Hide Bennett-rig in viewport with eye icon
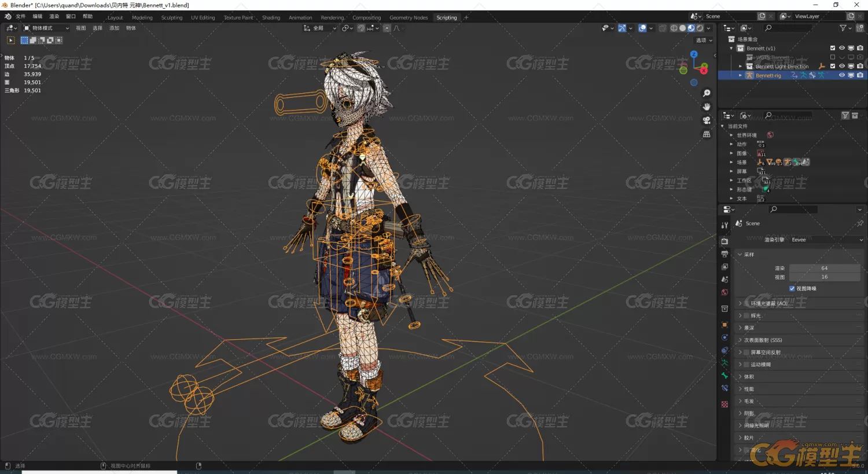 point(842,75)
